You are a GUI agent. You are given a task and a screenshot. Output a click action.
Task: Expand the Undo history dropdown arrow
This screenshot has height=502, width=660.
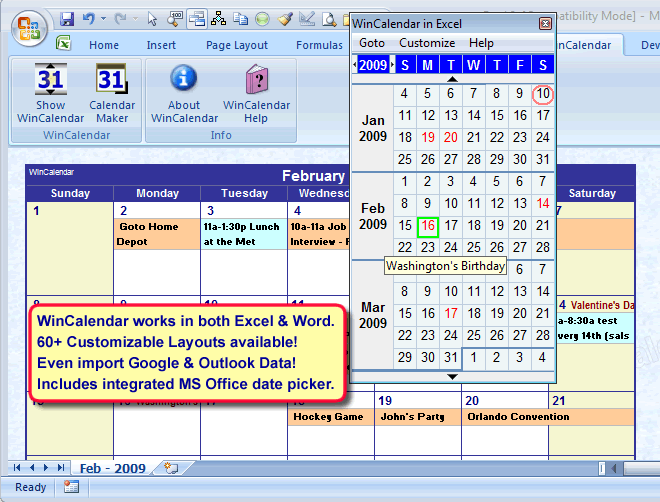[102, 20]
